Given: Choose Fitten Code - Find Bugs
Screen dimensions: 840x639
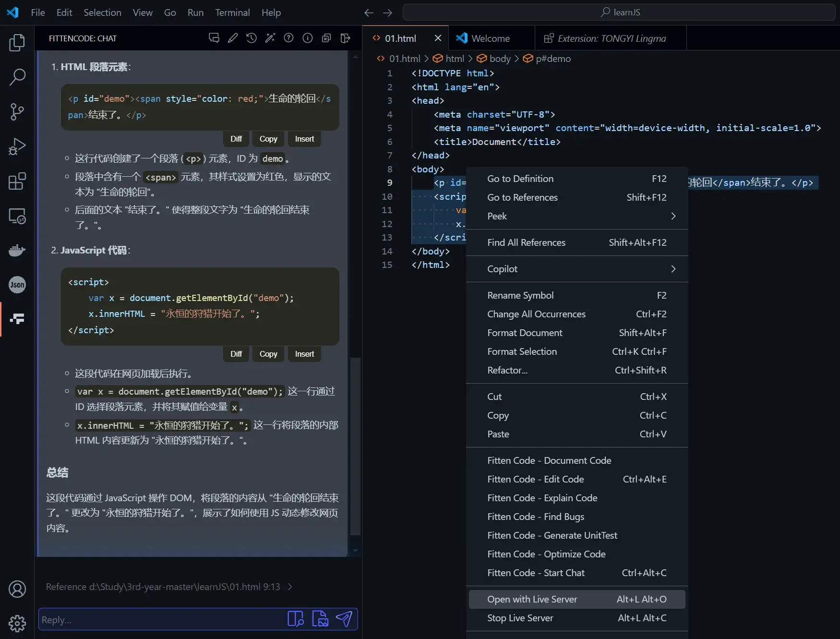Looking at the screenshot, I should [577, 517].
